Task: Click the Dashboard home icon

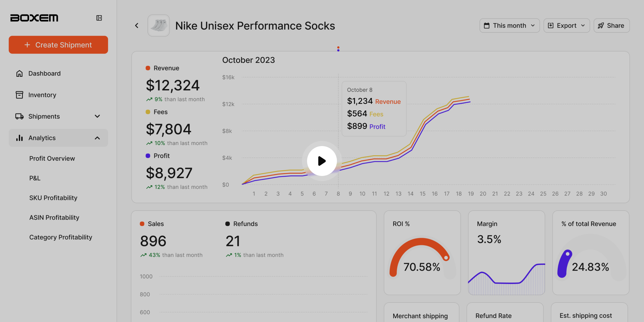Action: pyautogui.click(x=19, y=73)
